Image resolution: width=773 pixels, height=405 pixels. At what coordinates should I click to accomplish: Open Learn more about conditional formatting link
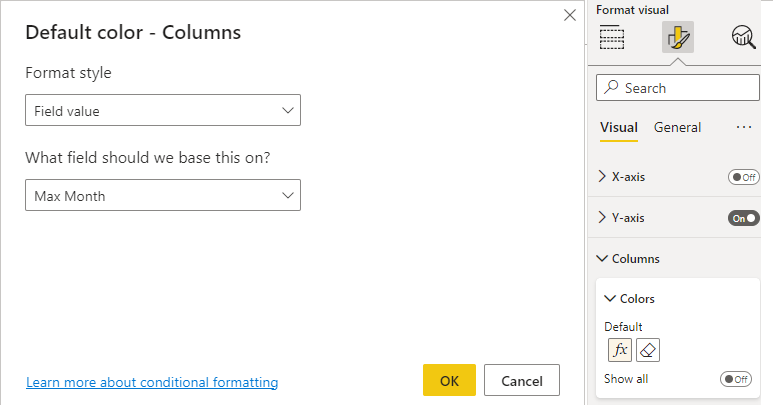[152, 382]
